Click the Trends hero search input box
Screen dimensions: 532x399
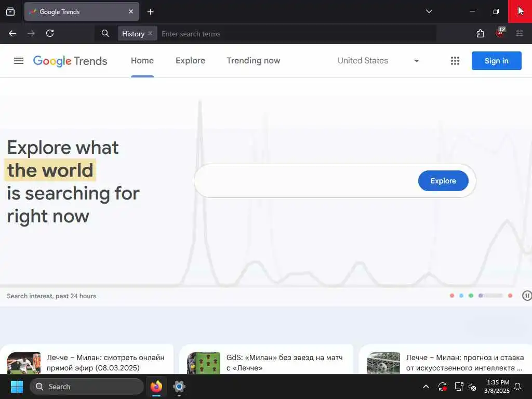tap(305, 181)
